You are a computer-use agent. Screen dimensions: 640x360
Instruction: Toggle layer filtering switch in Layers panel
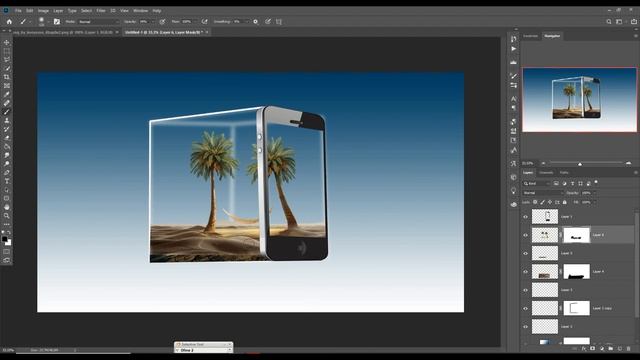[596, 182]
